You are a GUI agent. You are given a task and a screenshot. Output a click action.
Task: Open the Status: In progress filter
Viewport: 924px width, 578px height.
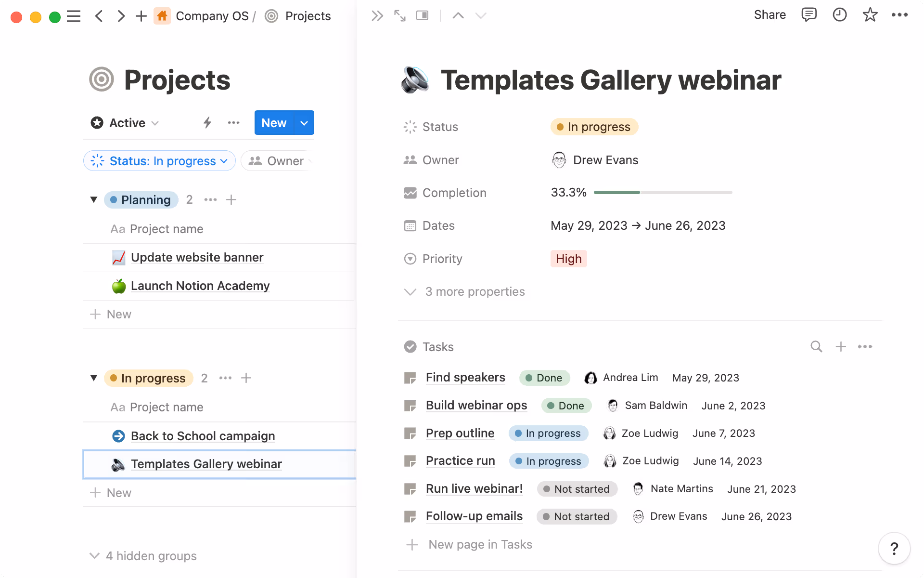[159, 161]
